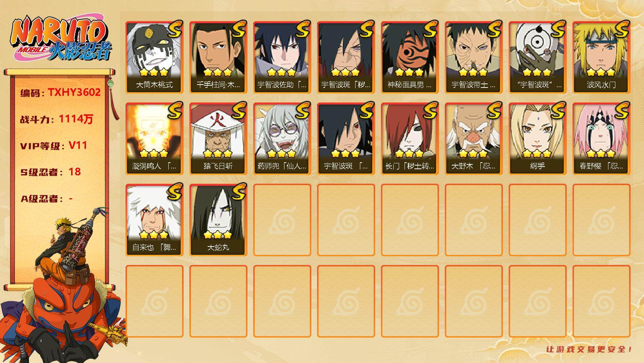Click the account code TXHY3602 text
Screen dimensions: 644x363
(x=74, y=92)
